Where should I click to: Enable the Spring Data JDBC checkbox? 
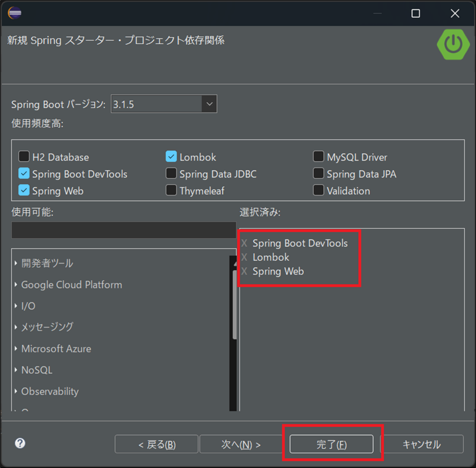coord(171,173)
